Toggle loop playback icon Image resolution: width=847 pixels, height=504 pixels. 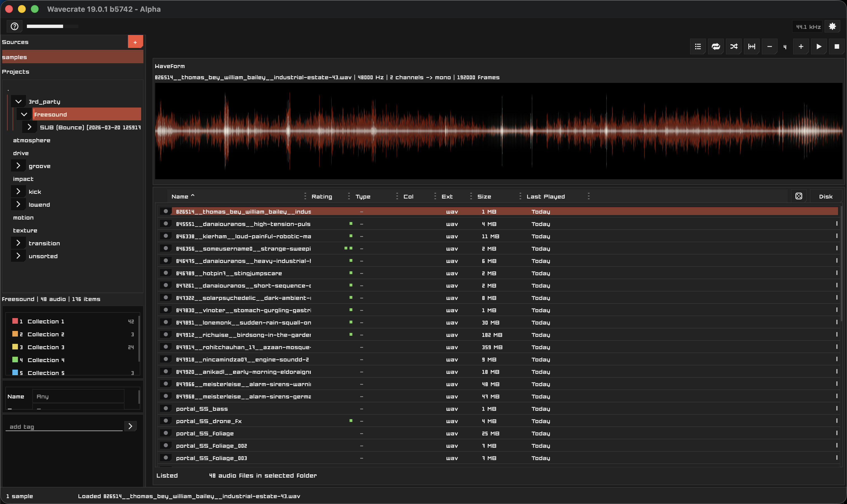(716, 46)
